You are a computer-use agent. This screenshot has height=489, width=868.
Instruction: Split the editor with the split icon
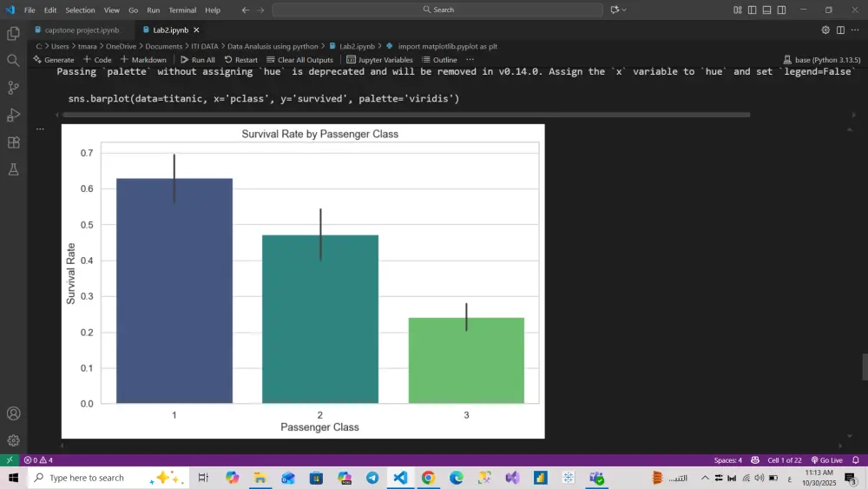click(840, 30)
